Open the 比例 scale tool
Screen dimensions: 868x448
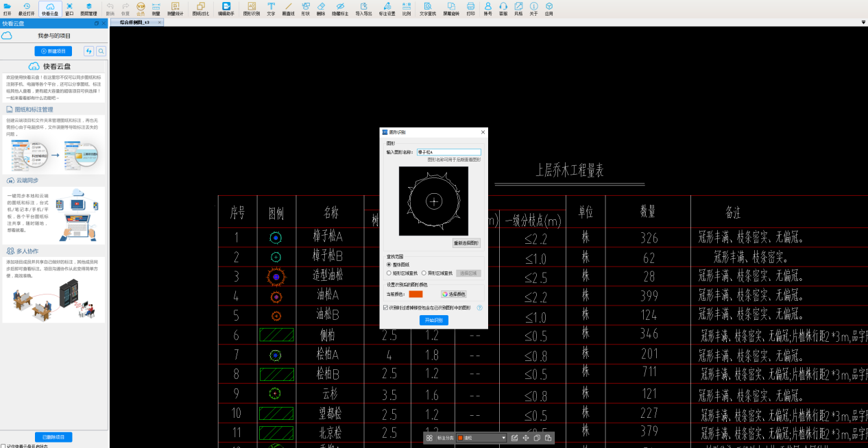pyautogui.click(x=407, y=8)
